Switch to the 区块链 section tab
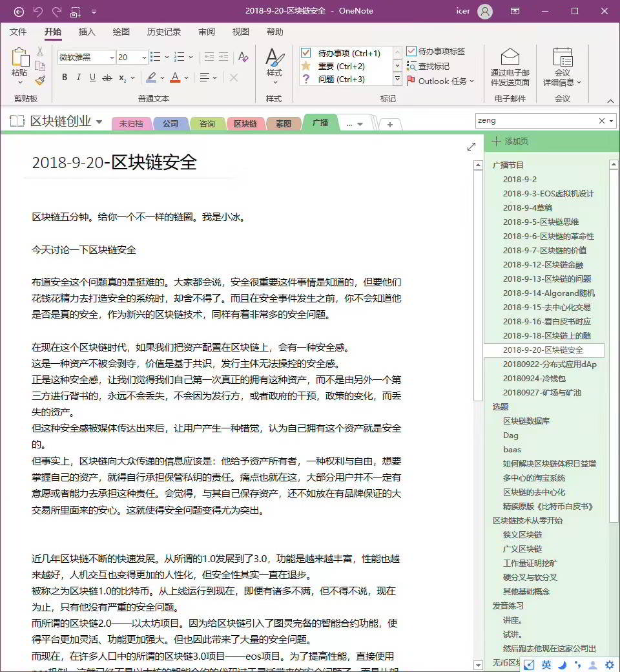 click(x=245, y=124)
